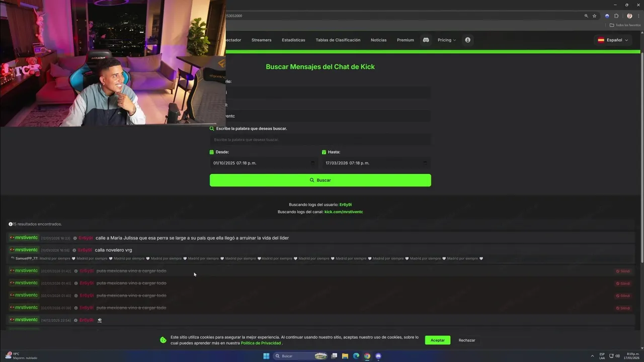
Task: Click the channel field containing mrstiventc
Action: point(328,116)
